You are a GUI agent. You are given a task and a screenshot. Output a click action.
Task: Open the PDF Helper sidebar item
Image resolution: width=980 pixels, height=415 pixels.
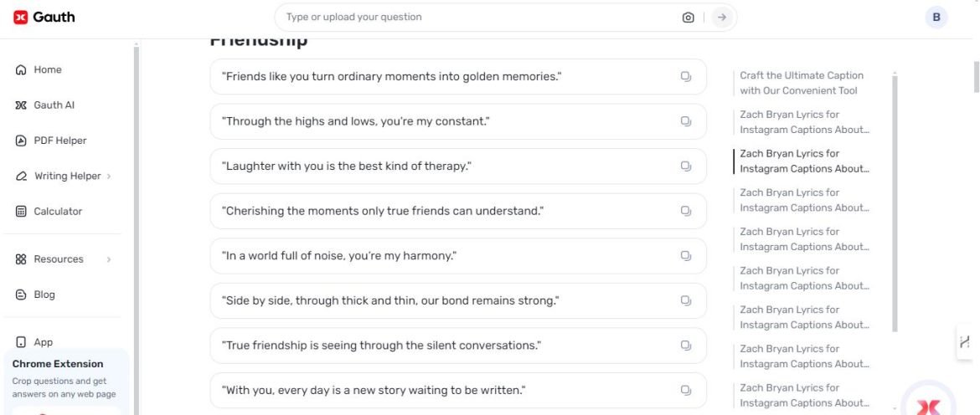click(59, 141)
